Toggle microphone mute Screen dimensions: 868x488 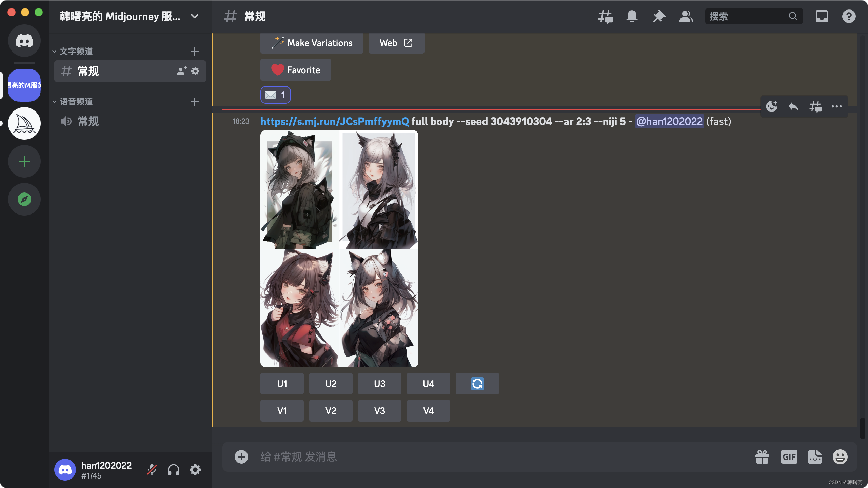[x=152, y=470]
